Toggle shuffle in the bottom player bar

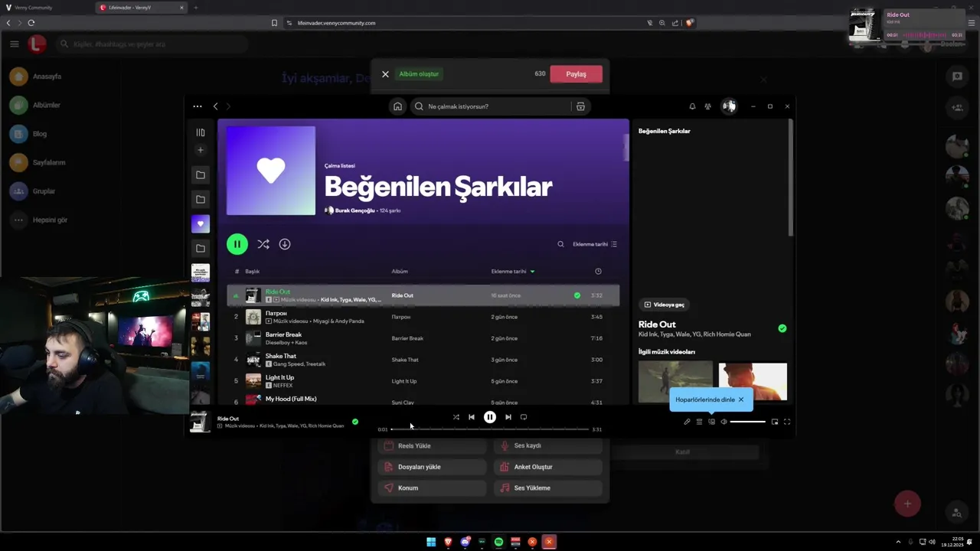click(456, 417)
